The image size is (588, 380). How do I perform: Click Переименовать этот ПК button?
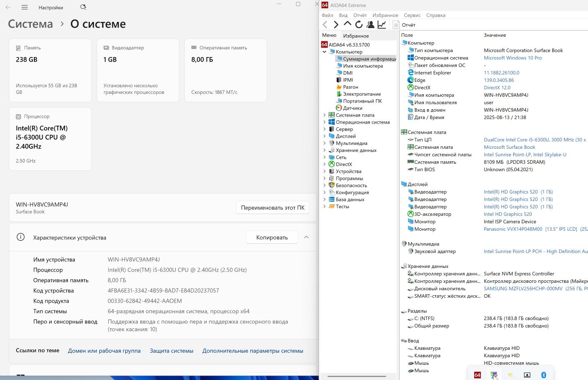point(273,208)
